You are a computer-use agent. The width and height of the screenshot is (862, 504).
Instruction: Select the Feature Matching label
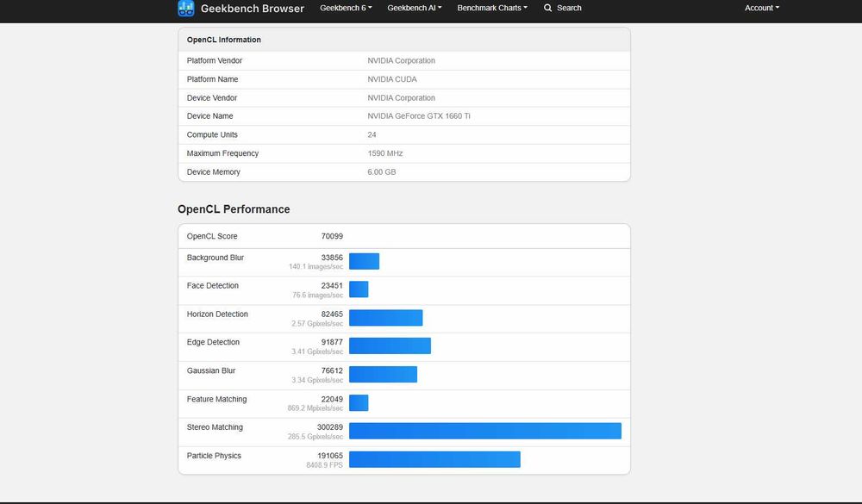point(216,399)
